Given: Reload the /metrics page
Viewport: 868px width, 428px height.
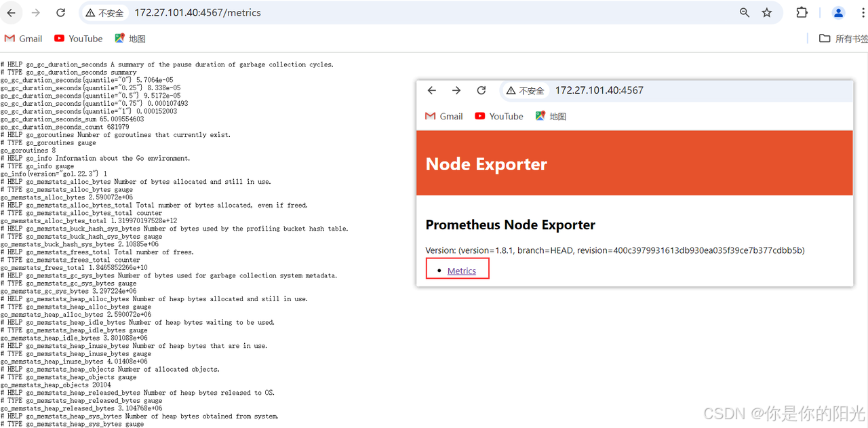Looking at the screenshot, I should [x=60, y=13].
